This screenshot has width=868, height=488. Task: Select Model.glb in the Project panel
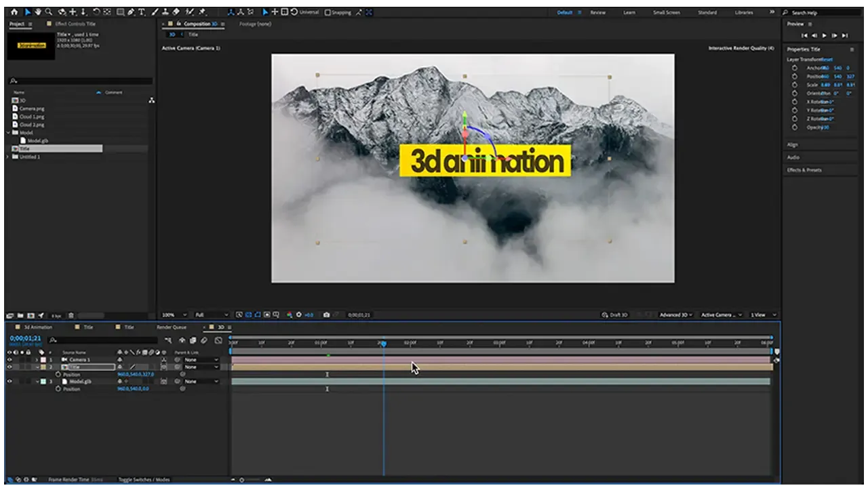tap(37, 141)
